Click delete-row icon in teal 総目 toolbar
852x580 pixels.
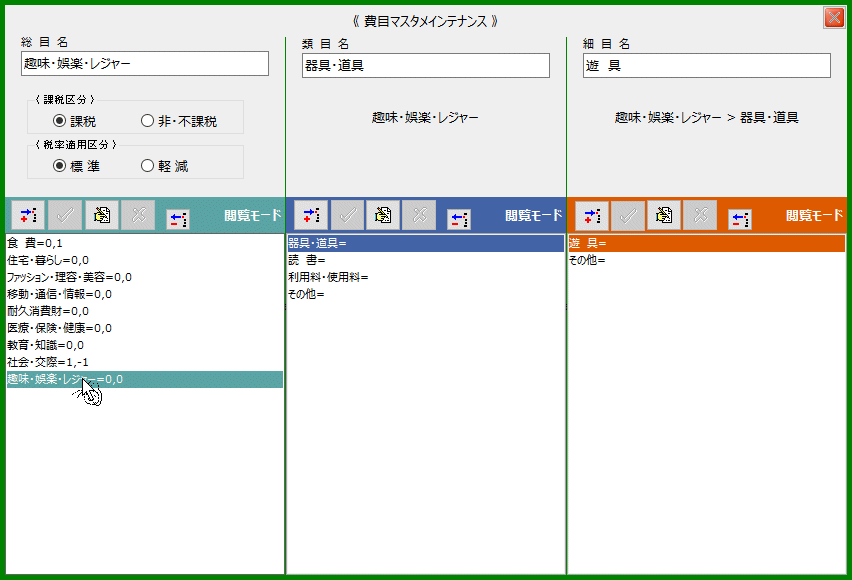point(178,219)
